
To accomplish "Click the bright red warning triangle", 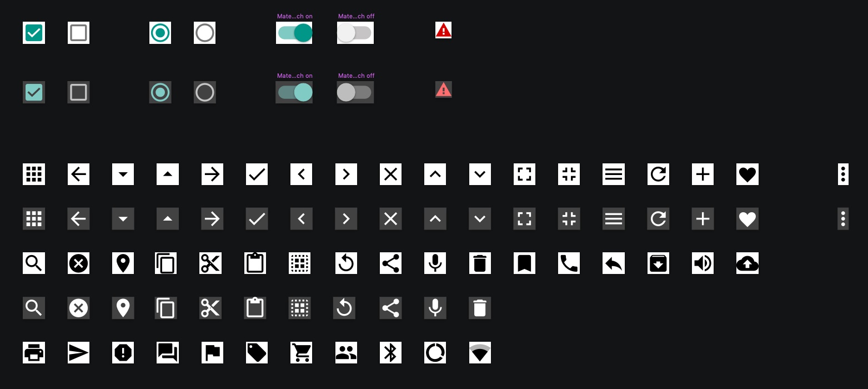I will click(443, 30).
